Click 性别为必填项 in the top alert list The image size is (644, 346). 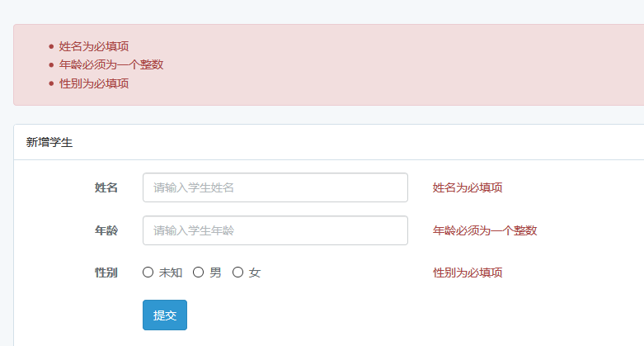click(94, 83)
